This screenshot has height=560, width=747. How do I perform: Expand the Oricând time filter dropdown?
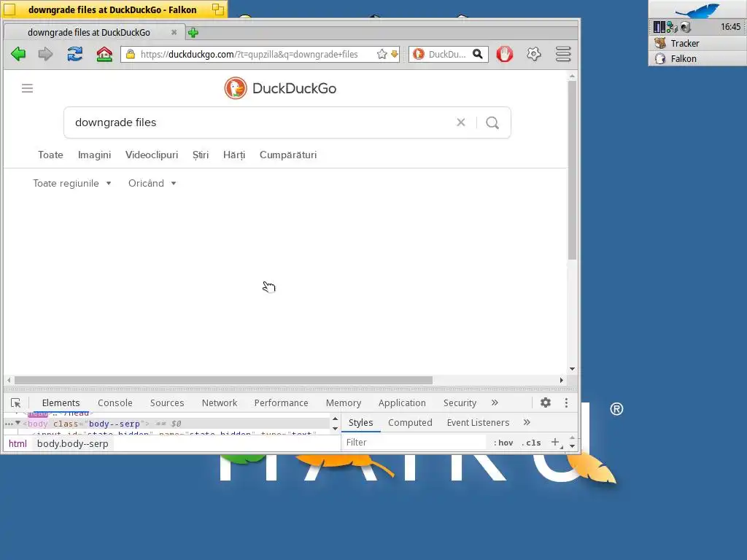click(152, 183)
